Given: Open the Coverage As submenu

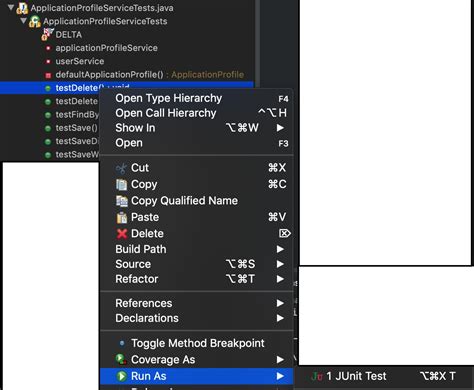Looking at the screenshot, I should [x=197, y=359].
